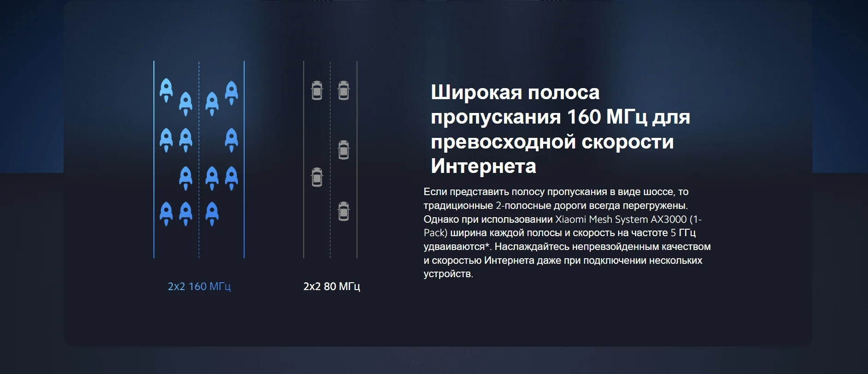The width and height of the screenshot is (868, 374).
Task: Click the bottom car icon in 80 МГц road
Action: (x=344, y=211)
